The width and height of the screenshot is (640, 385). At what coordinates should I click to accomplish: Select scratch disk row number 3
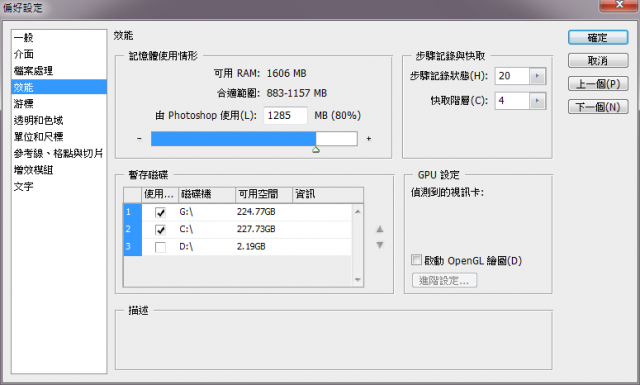pyautogui.click(x=133, y=247)
